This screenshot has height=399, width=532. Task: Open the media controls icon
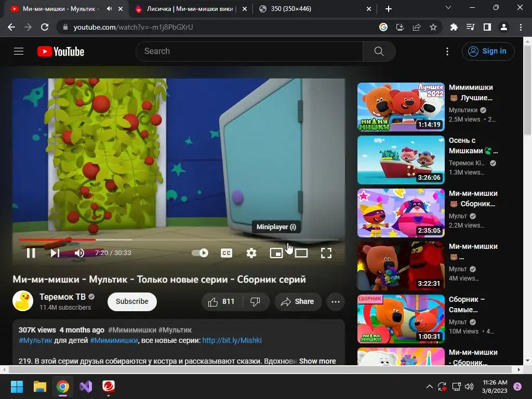pos(470,27)
